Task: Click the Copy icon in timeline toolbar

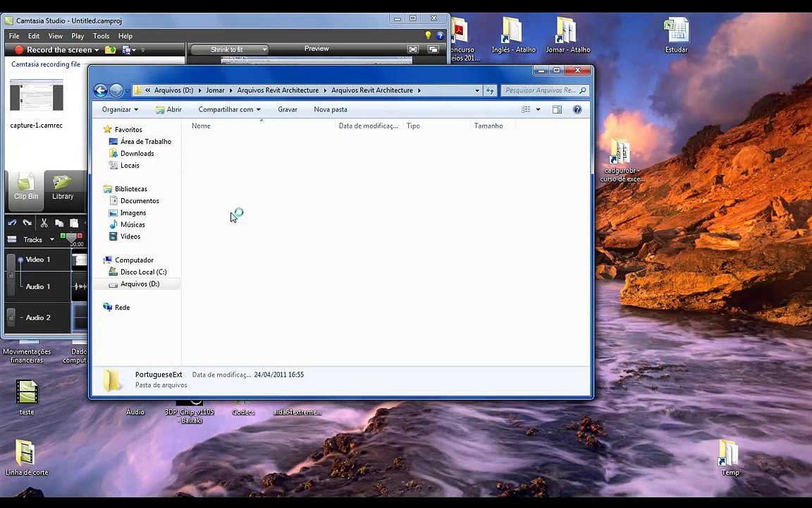Action: [x=59, y=223]
